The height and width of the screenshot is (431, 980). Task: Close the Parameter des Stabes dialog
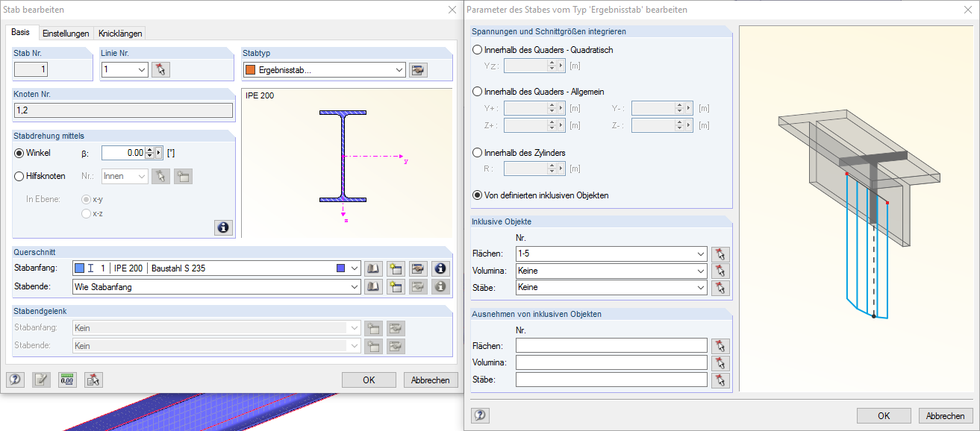coord(968,10)
